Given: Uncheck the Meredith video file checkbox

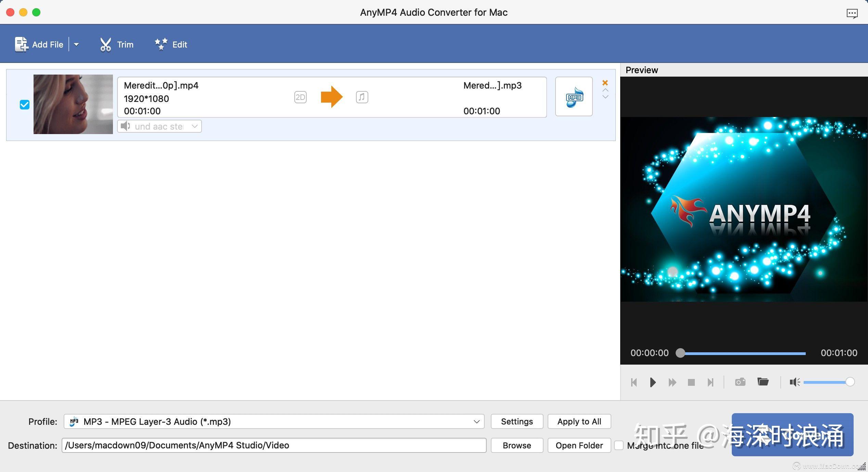Looking at the screenshot, I should pyautogui.click(x=25, y=105).
